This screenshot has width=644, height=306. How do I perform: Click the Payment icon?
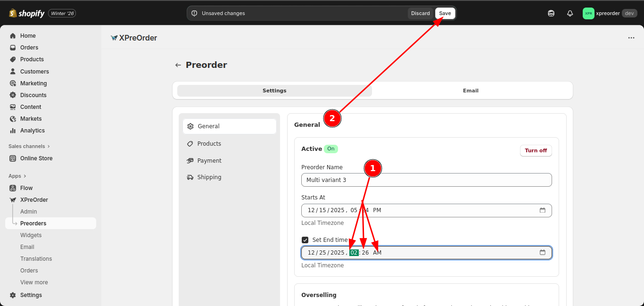tap(190, 161)
